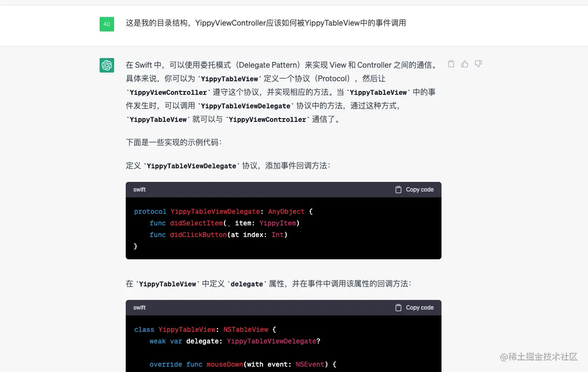Click the ChatGPT logo avatar
588x372 pixels.
coord(107,65)
